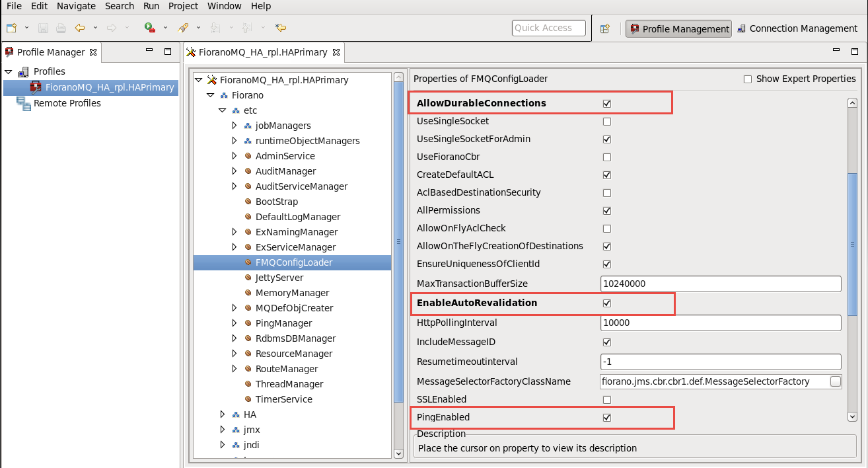868x468 pixels.
Task: Click the New wizard toolbar icon
Action: [x=11, y=28]
